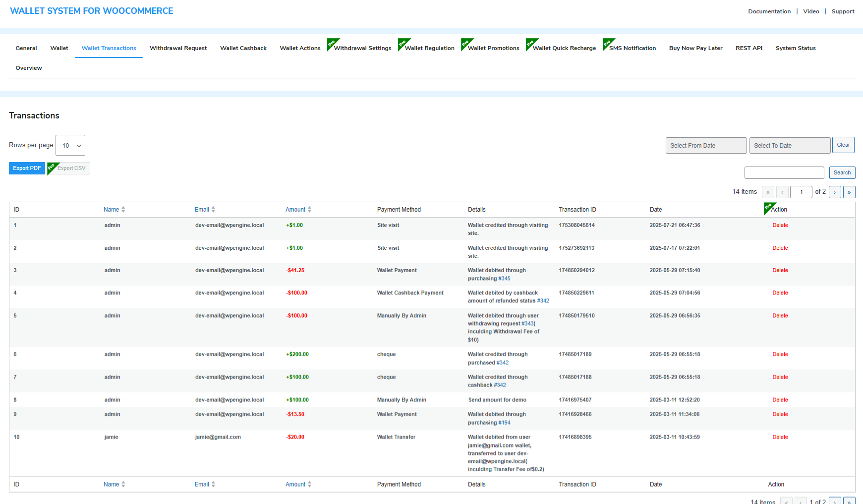
Task: Click footer Amount column sort arrows
Action: click(x=309, y=484)
